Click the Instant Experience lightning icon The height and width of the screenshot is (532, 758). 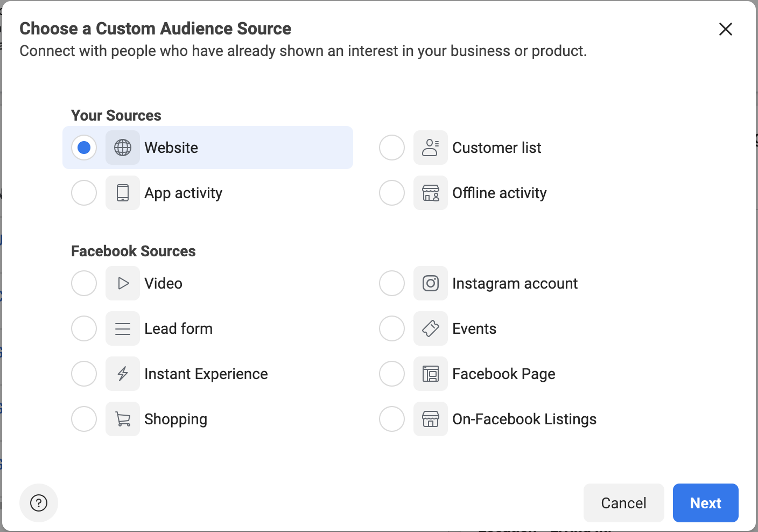[x=123, y=374]
